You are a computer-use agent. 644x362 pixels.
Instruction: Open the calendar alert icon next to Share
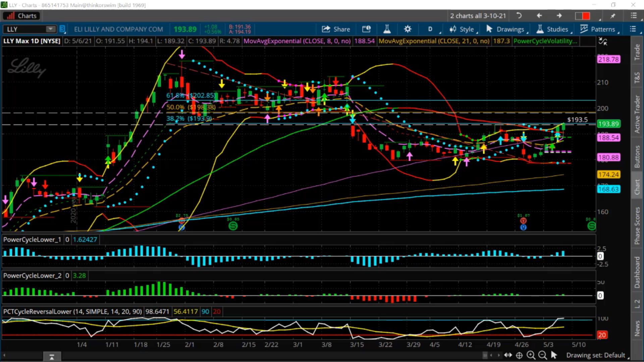[366, 29]
